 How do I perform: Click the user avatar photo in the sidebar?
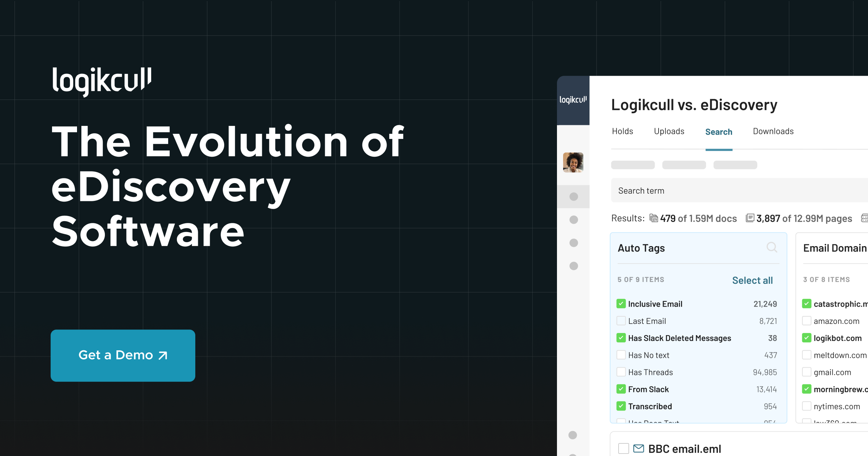573,162
